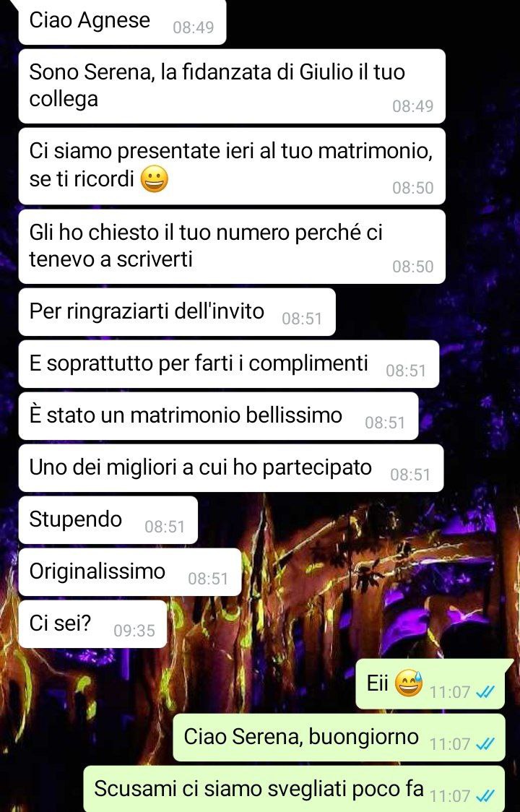Tap the sweat-smile emoji in 'Eii' message
This screenshot has height=812, width=520.
[409, 684]
